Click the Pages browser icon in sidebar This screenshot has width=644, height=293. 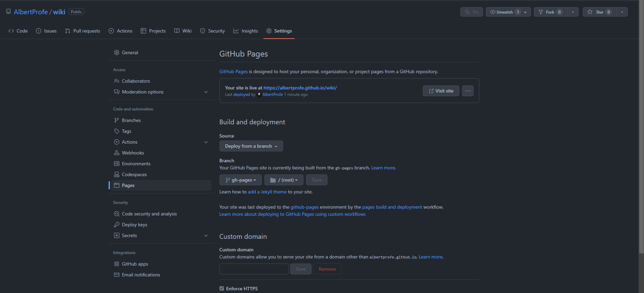(117, 185)
